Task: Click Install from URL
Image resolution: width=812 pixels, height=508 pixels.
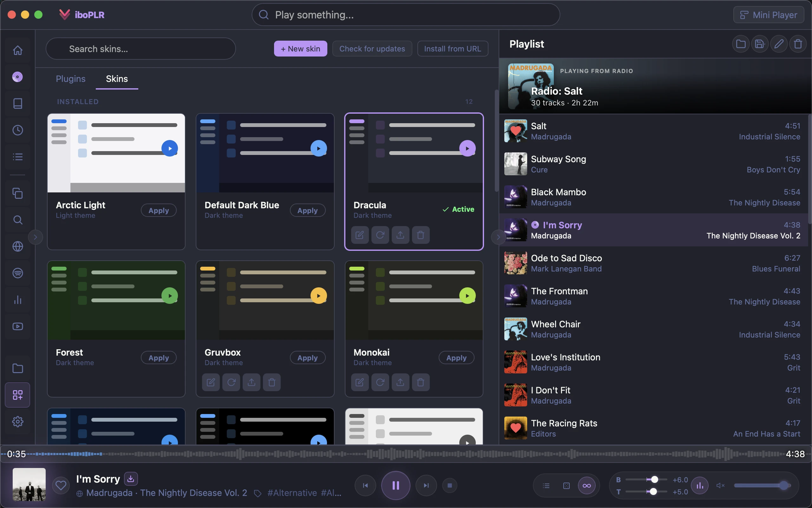Action: pyautogui.click(x=453, y=49)
